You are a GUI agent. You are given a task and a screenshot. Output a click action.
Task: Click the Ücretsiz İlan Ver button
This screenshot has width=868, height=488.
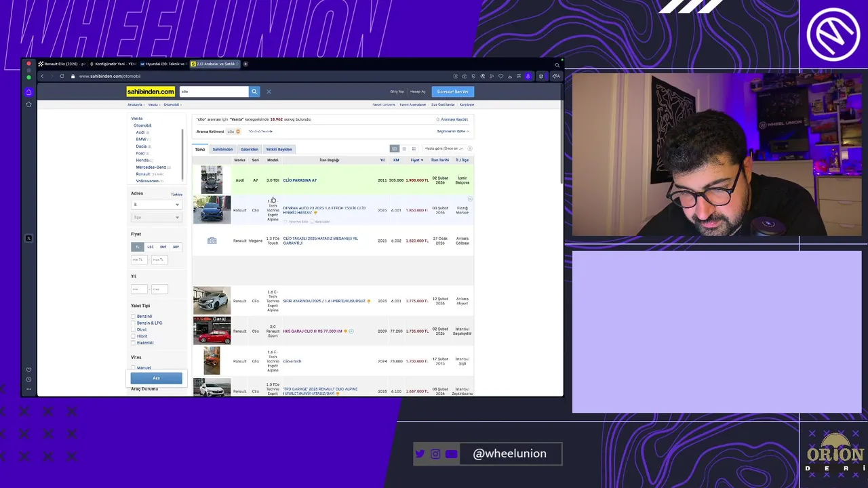(x=452, y=91)
